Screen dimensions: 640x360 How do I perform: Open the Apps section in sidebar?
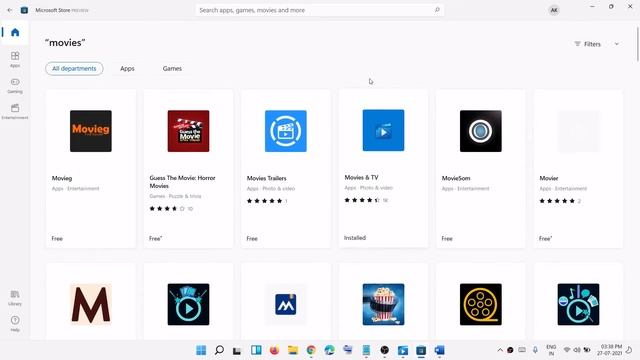coord(15,59)
